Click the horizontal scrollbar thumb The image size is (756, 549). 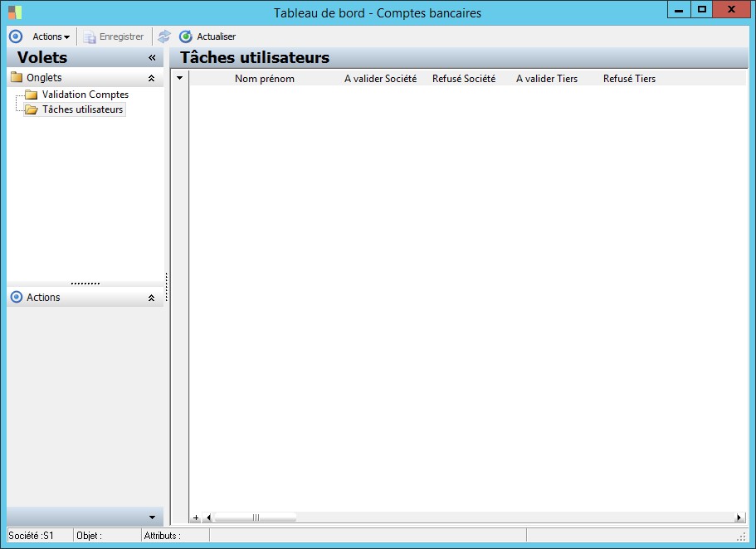(255, 517)
